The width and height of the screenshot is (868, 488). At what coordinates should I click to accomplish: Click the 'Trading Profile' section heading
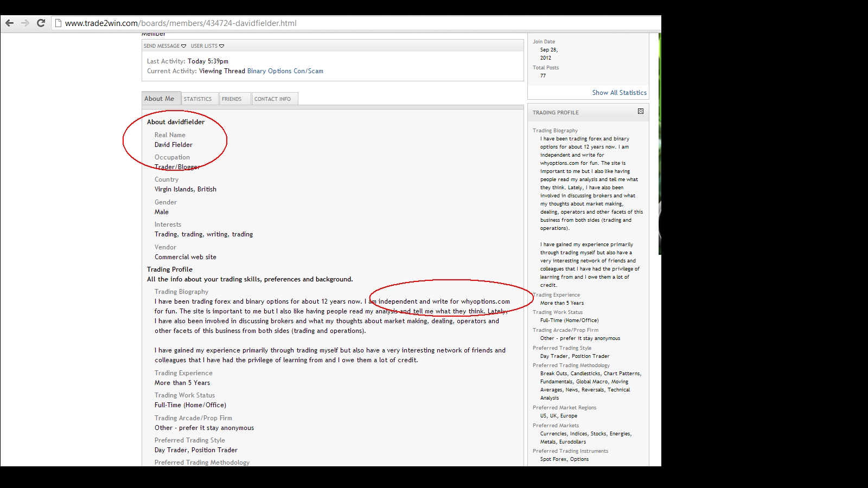(x=170, y=269)
